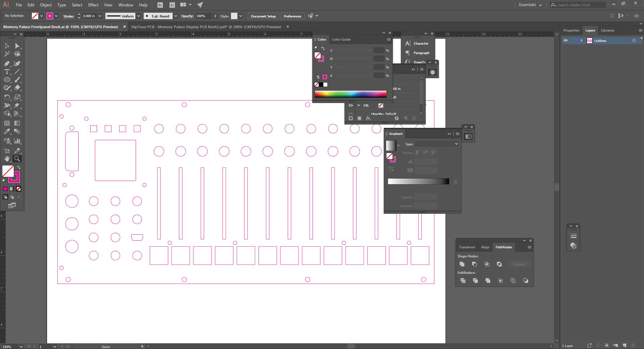
Task: Pick the Magic Wand tool
Action: (7, 54)
